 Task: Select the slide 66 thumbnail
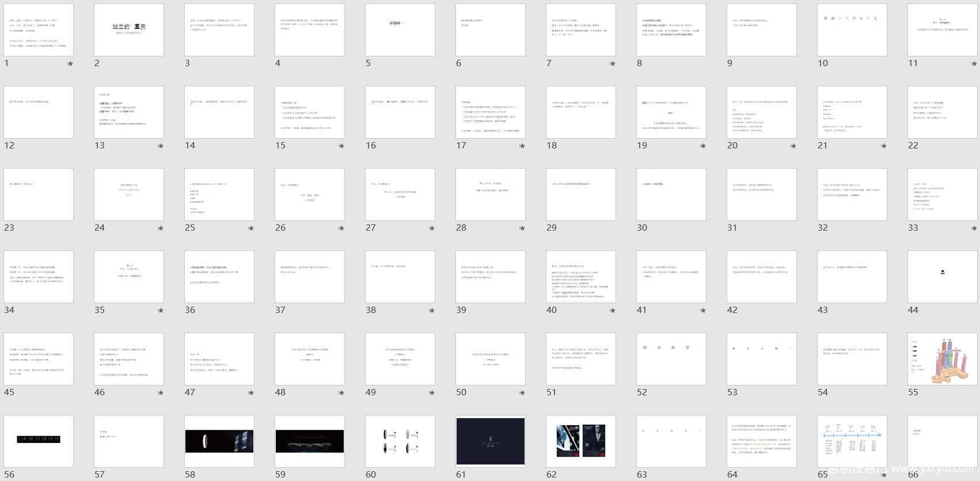(943, 441)
